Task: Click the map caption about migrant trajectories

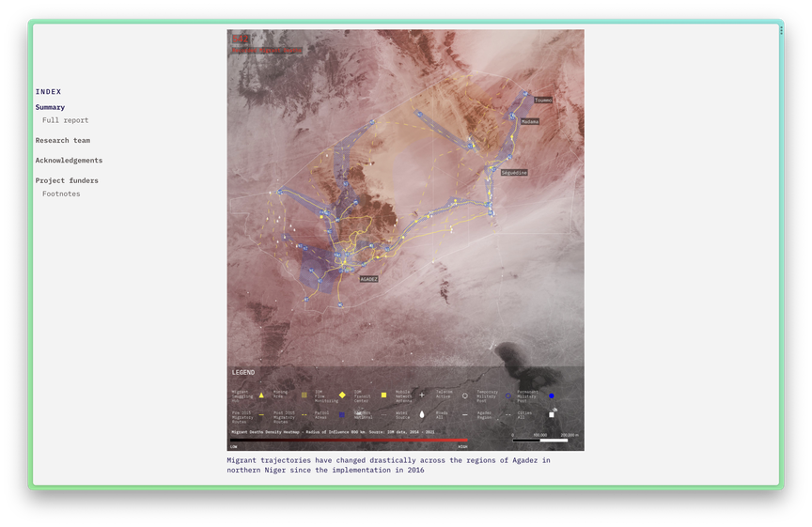Action: click(x=388, y=465)
